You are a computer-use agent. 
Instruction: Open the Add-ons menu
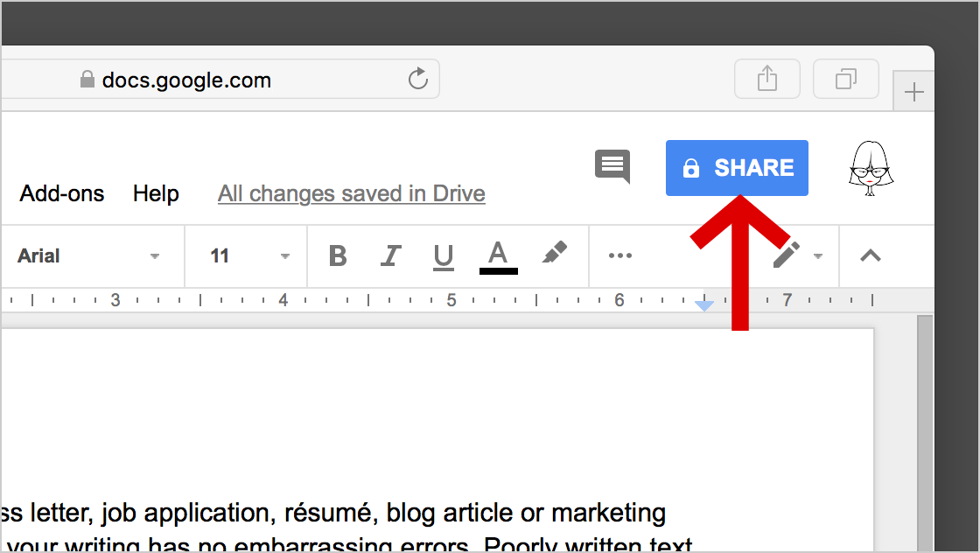(x=62, y=193)
